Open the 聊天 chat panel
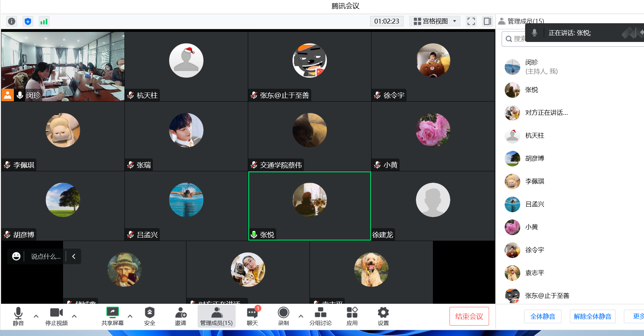644x336 pixels. point(252,316)
